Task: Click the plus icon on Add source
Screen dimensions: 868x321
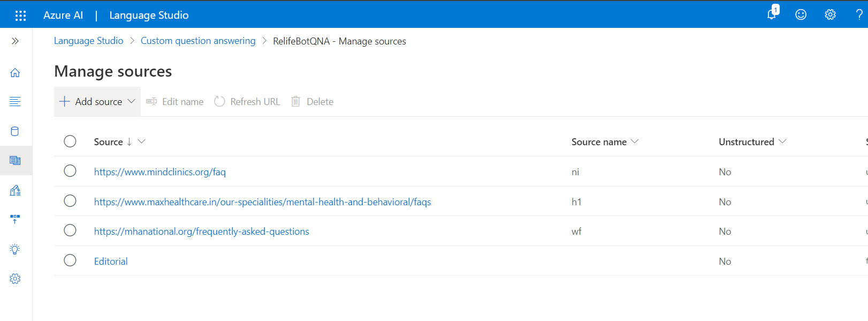Action: 64,101
